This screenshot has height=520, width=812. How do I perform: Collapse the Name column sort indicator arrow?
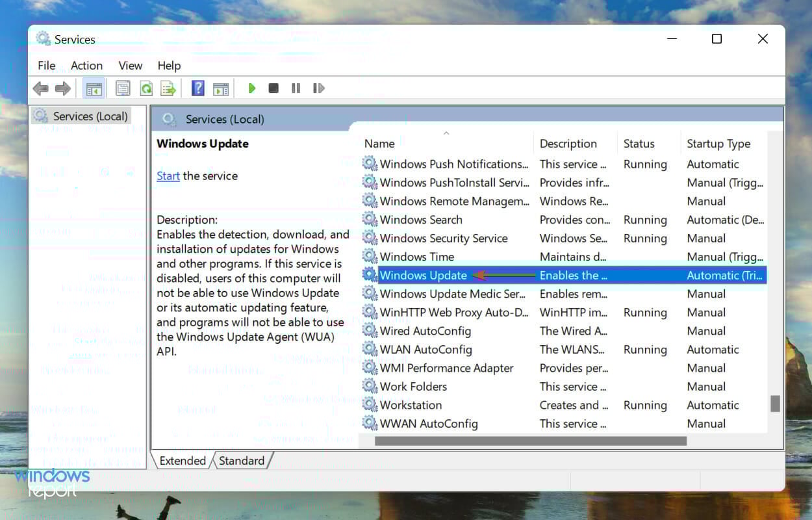(x=446, y=133)
